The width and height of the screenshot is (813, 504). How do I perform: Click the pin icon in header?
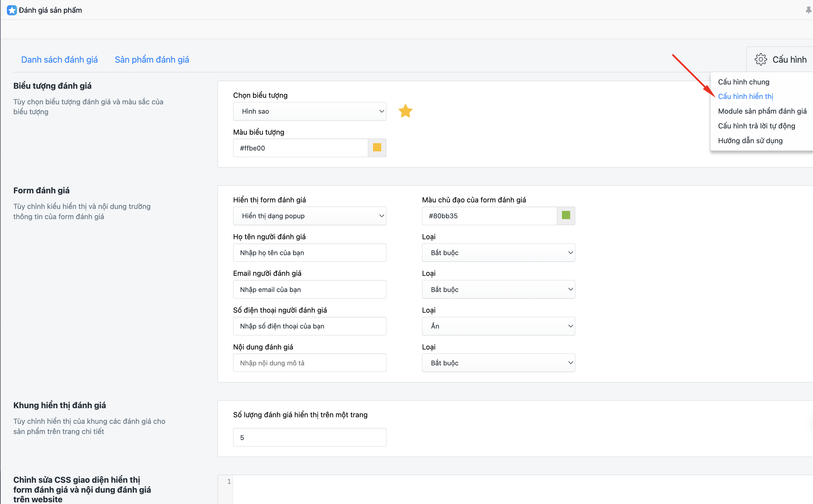(x=808, y=10)
